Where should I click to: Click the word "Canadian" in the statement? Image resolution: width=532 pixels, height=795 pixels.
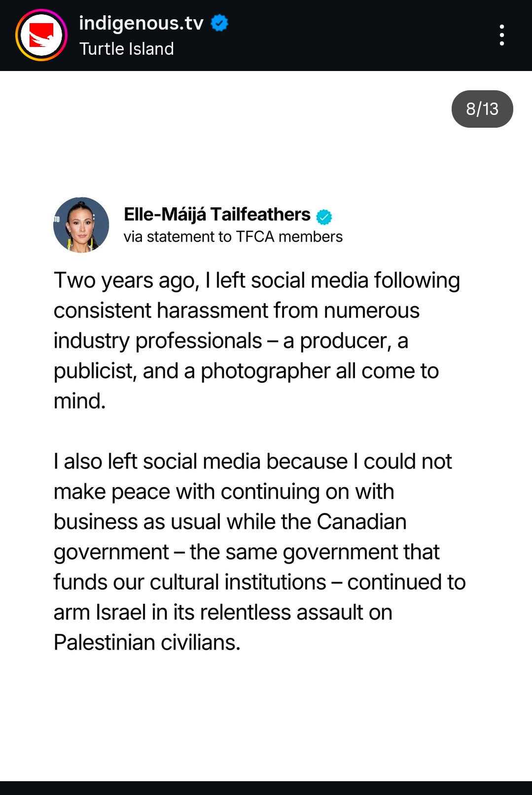pos(361,522)
